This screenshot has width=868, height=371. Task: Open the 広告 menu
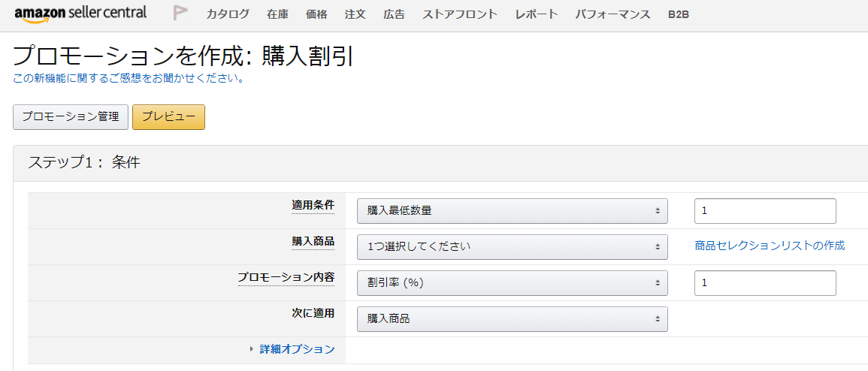[394, 14]
